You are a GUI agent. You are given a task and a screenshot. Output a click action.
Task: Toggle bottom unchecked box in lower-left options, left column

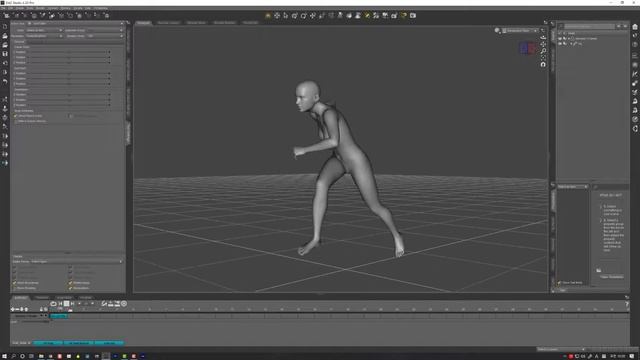coord(14,288)
